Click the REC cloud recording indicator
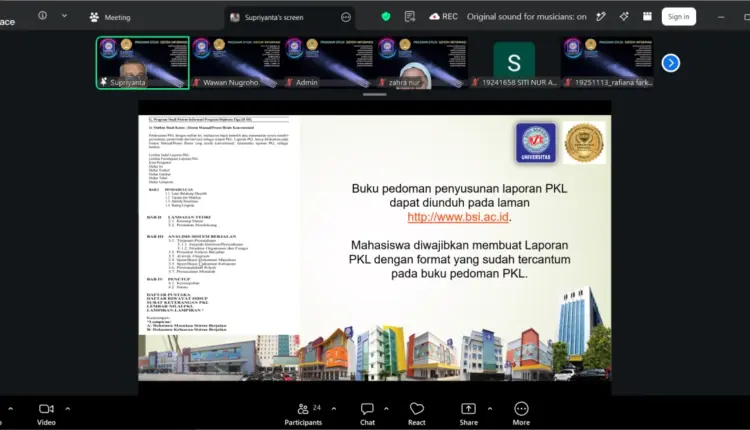Viewport: 750px width, 430px height. [443, 17]
